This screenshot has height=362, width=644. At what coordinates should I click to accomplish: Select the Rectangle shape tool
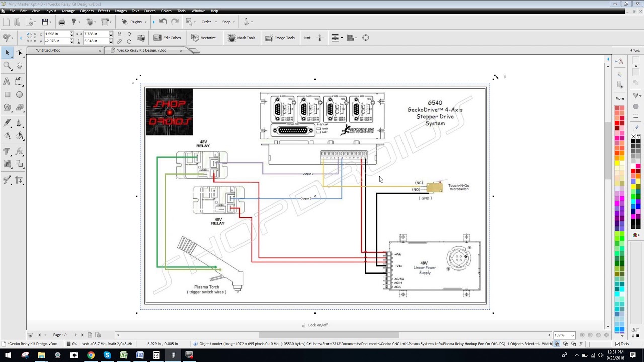tap(7, 94)
